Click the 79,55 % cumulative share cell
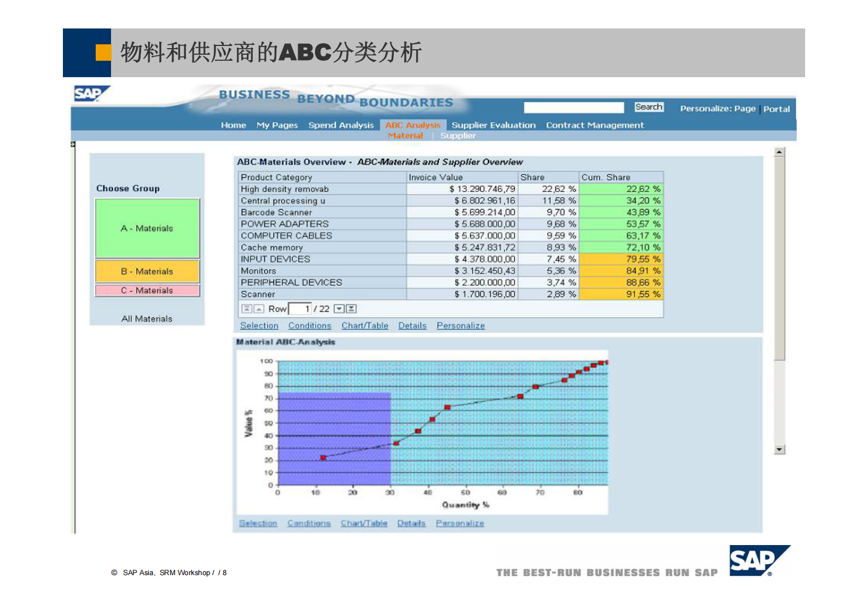The width and height of the screenshot is (868, 614). [621, 259]
